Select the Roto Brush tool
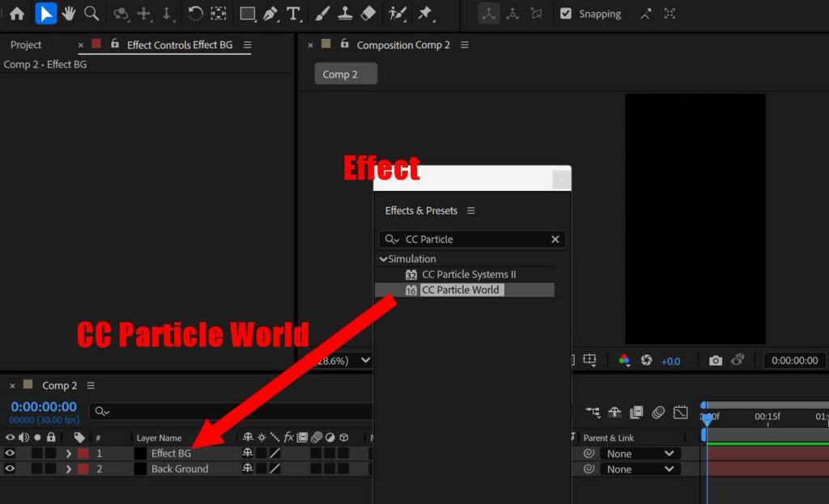 point(397,14)
